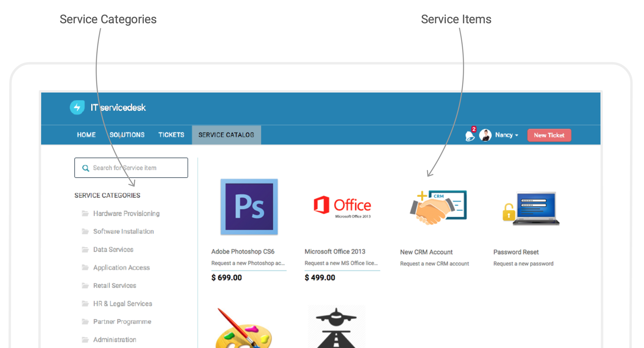Open the Adobe Photoshop CS6 title link

[243, 252]
